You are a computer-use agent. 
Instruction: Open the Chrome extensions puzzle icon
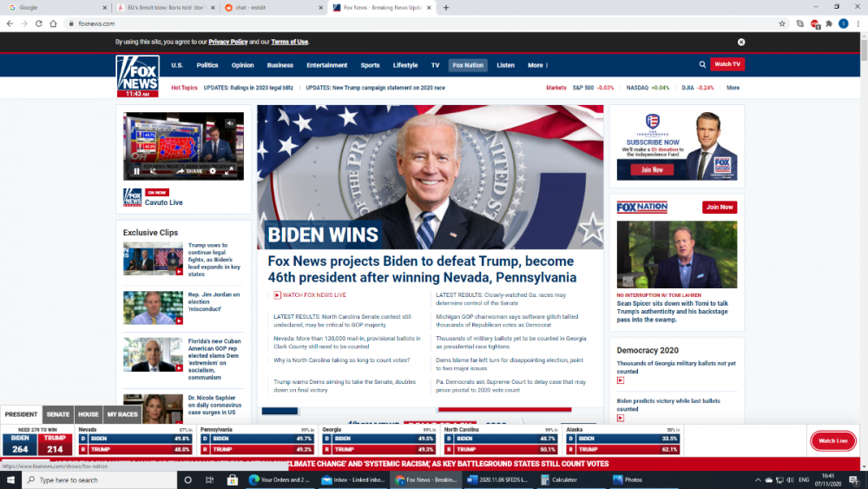(x=828, y=23)
